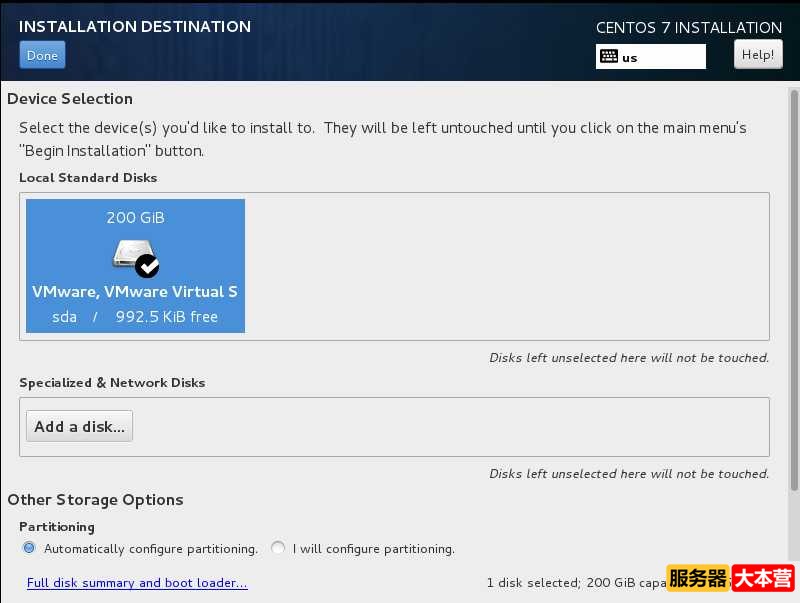This screenshot has width=800, height=603.
Task: Click the 'CENTOS 7 INSTALLATION' title
Action: (689, 28)
